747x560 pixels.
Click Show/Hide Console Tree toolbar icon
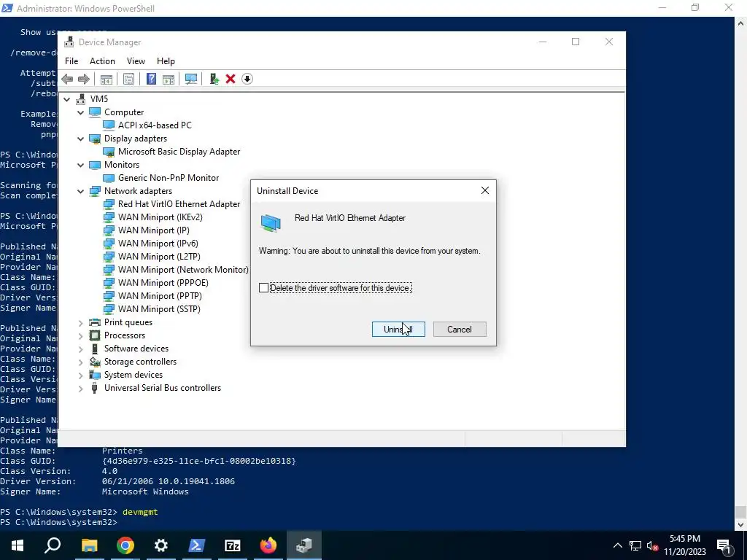click(x=107, y=79)
